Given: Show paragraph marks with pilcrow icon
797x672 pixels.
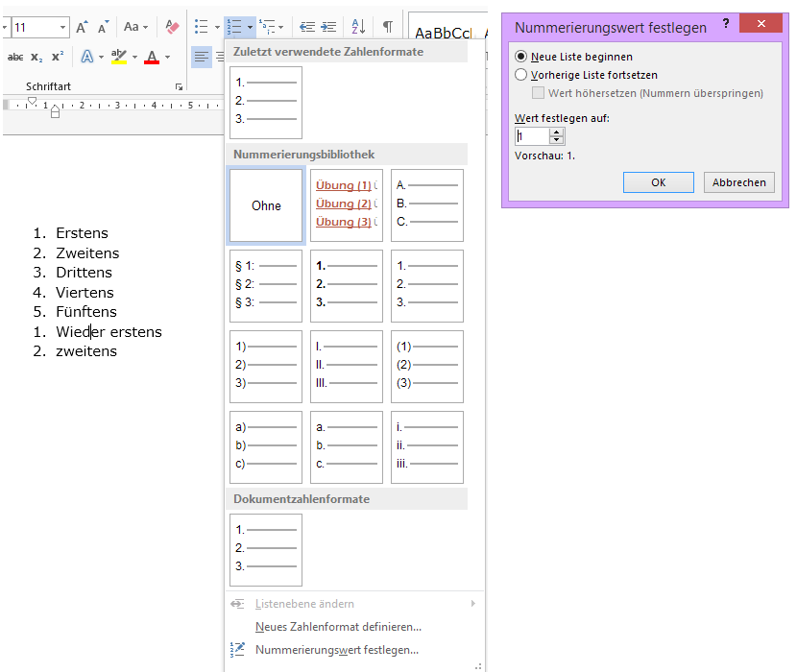Looking at the screenshot, I should click(387, 27).
